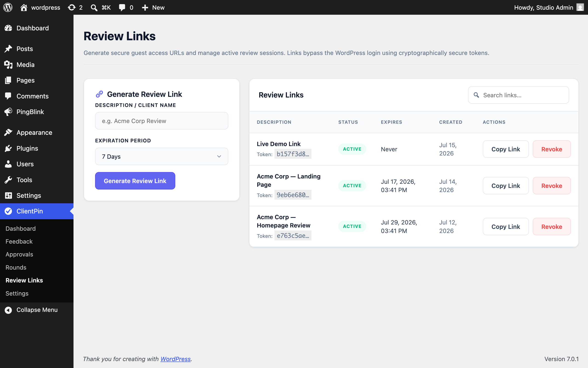Image resolution: width=588 pixels, height=368 pixels.
Task: Open the Posts menu
Action: (37, 49)
